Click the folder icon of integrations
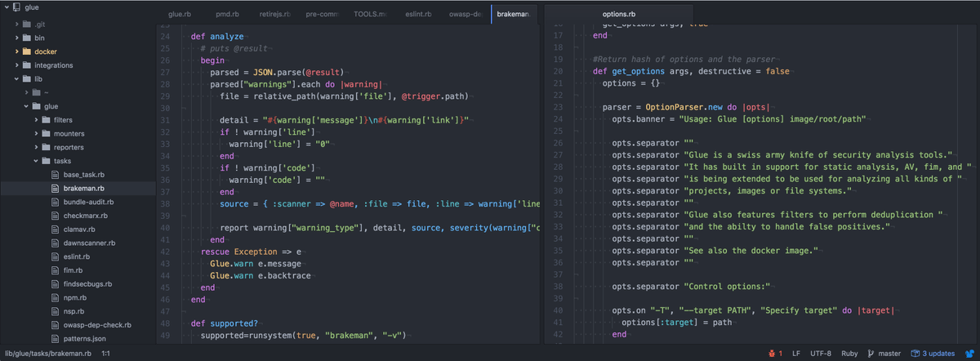Viewport: 980px width, 361px height. coord(27,65)
